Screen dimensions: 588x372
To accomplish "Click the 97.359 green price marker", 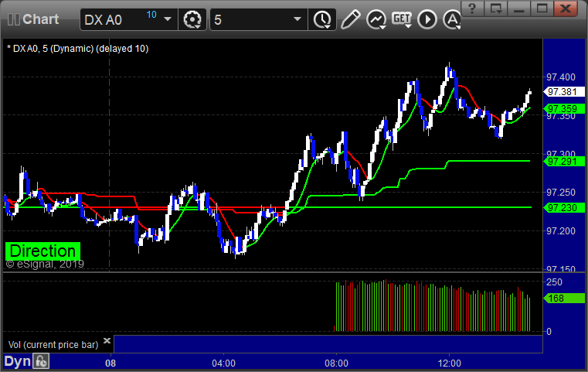I will [x=564, y=109].
